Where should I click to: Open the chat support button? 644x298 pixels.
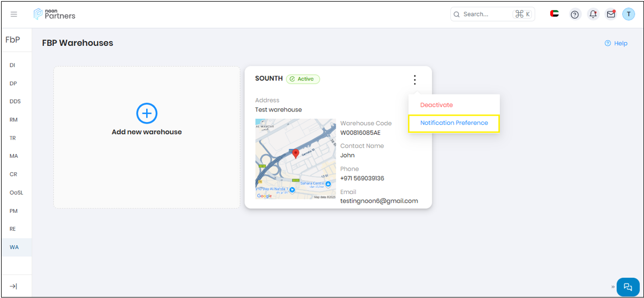click(x=627, y=287)
